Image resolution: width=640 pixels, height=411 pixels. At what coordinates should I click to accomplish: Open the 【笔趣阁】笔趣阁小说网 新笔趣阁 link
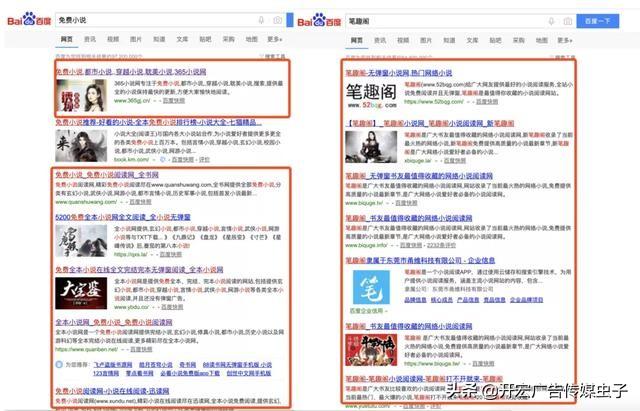[430, 123]
